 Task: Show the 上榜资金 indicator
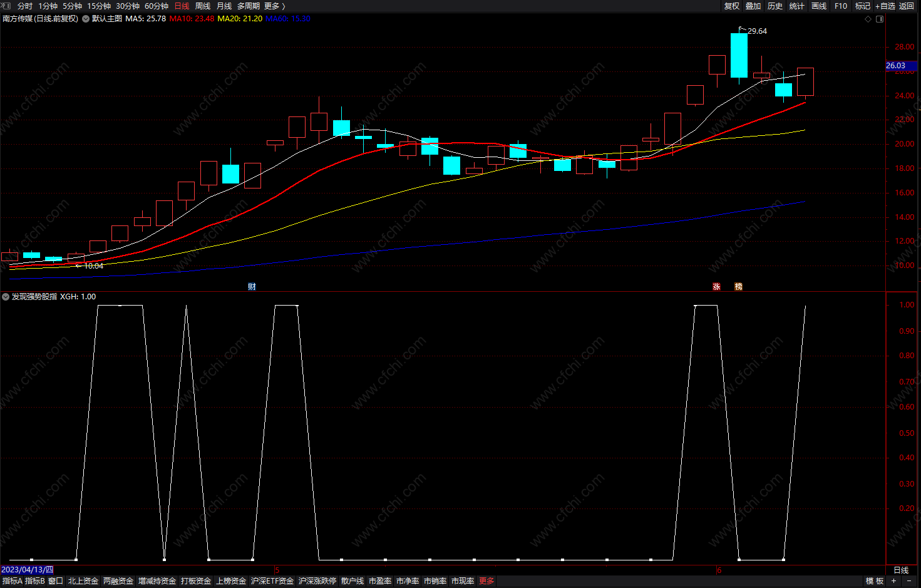(x=231, y=581)
